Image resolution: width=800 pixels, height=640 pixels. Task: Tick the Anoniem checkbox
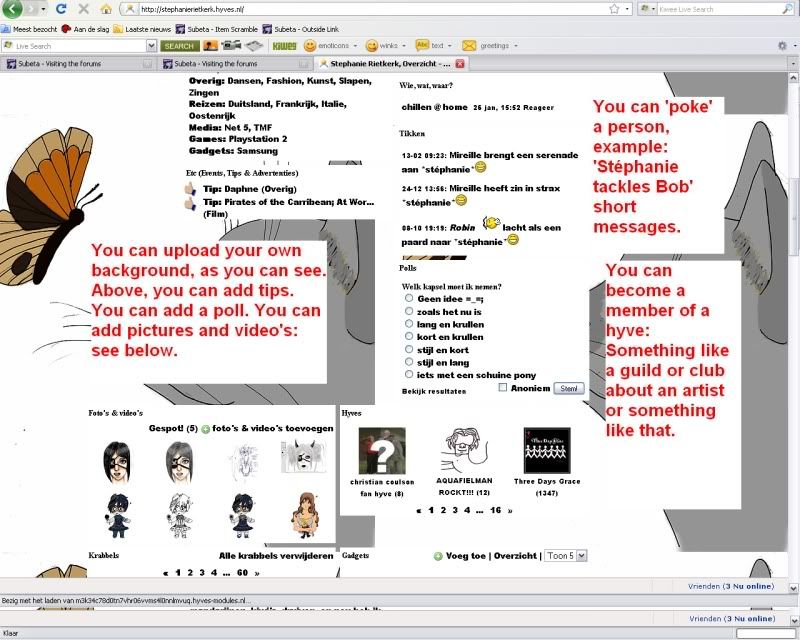point(504,388)
